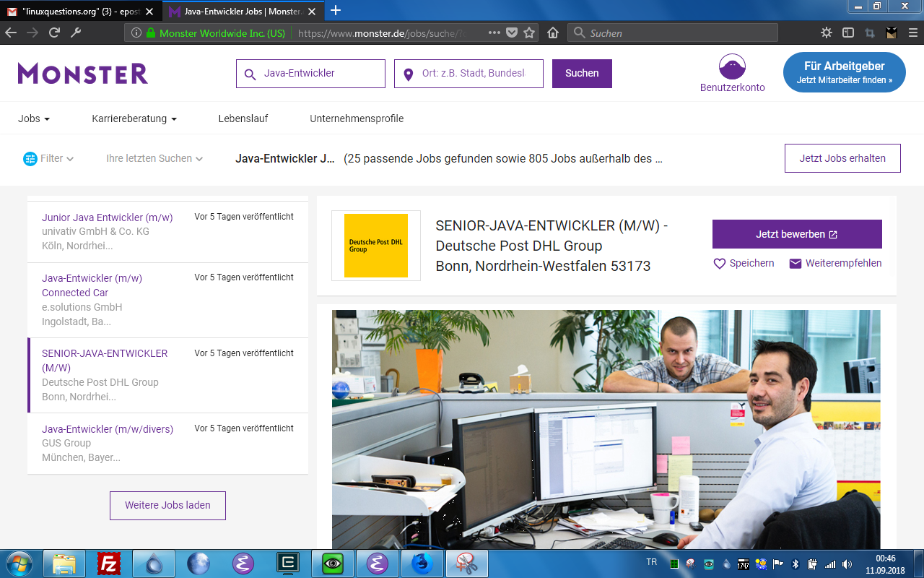Save job with the Speichern heart icon
Screen dimensions: 924x578
pos(719,264)
